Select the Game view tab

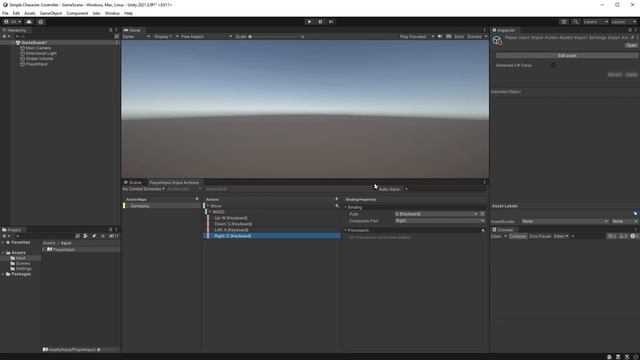point(132,30)
